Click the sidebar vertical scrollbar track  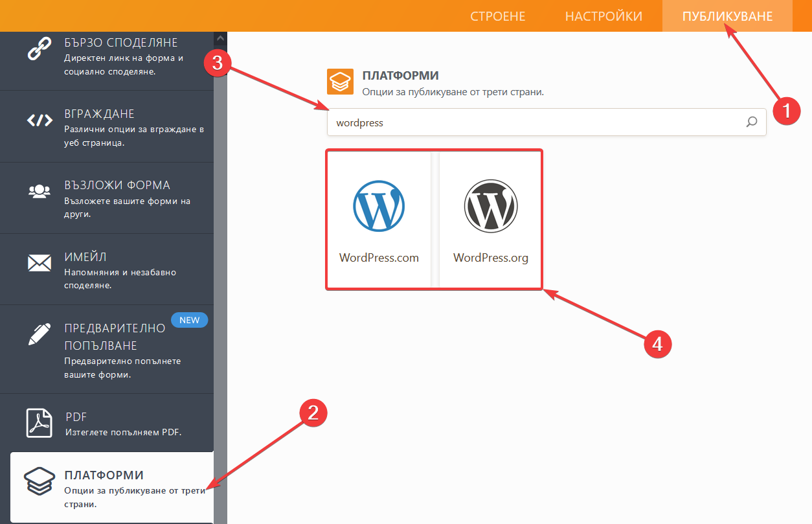(220, 284)
